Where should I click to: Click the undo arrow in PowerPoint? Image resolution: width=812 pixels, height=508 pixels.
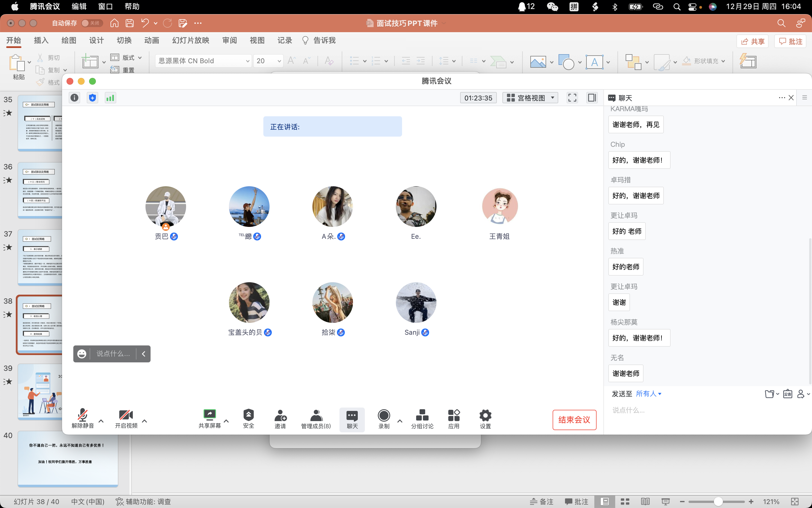[145, 23]
